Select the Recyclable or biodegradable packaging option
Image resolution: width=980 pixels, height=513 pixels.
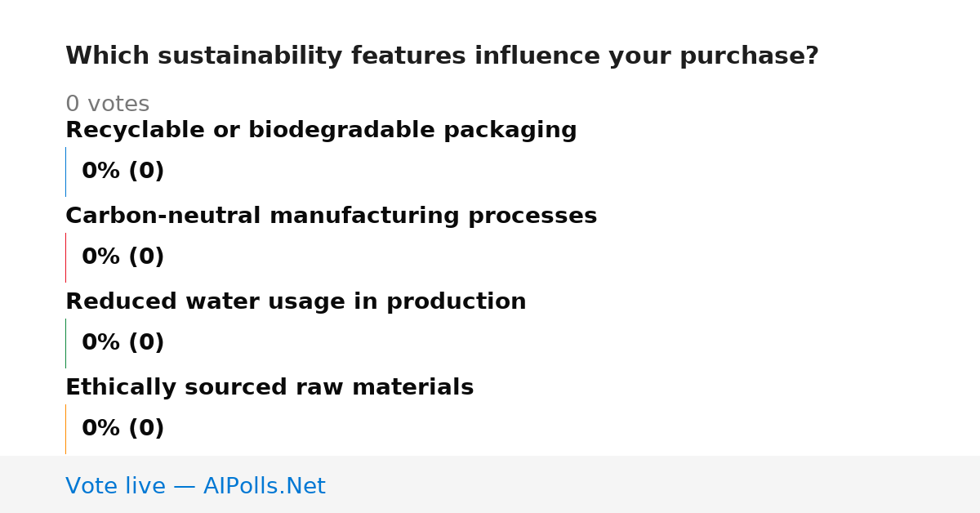tap(321, 131)
